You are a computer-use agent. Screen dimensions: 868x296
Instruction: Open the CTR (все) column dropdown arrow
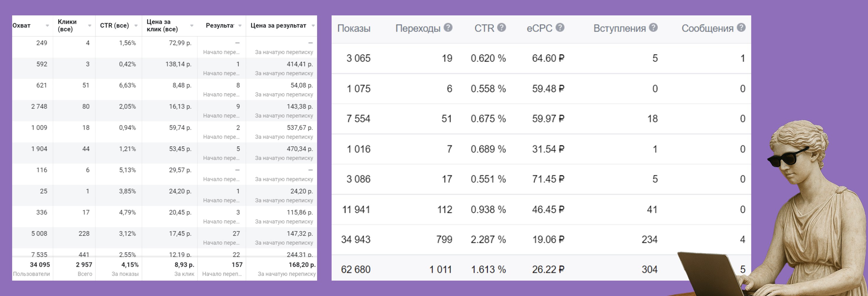click(136, 26)
